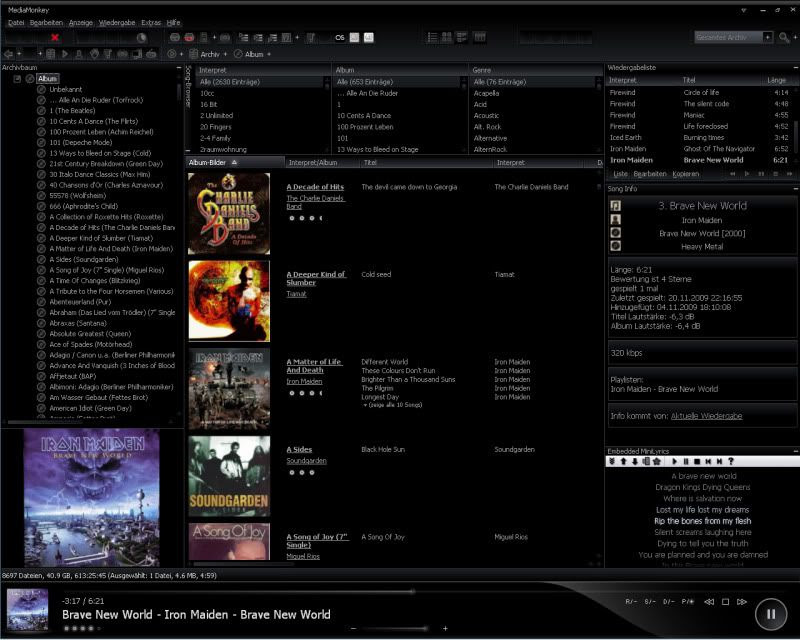Collapse the Wiedergabeliste panel

click(795, 67)
